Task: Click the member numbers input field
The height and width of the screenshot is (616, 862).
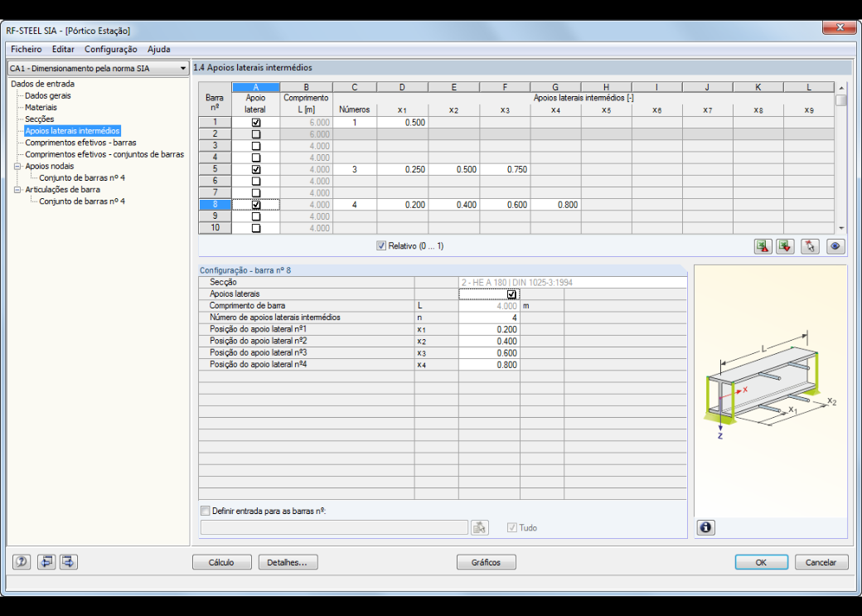Action: pos(334,527)
